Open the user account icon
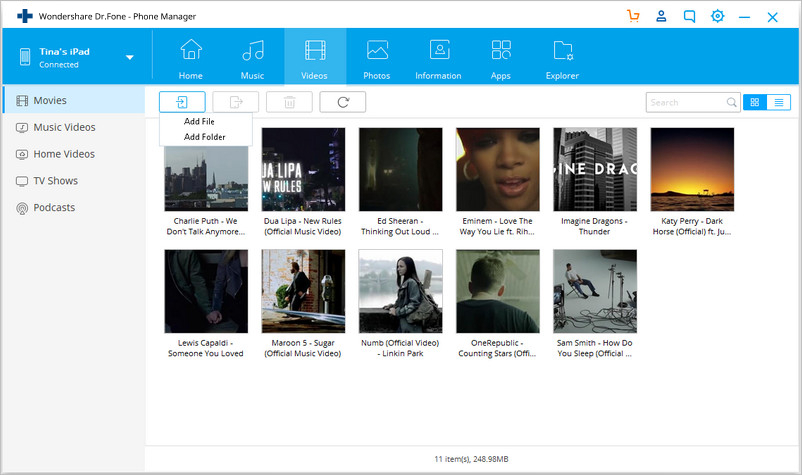Image resolution: width=802 pixels, height=475 pixels. tap(661, 16)
